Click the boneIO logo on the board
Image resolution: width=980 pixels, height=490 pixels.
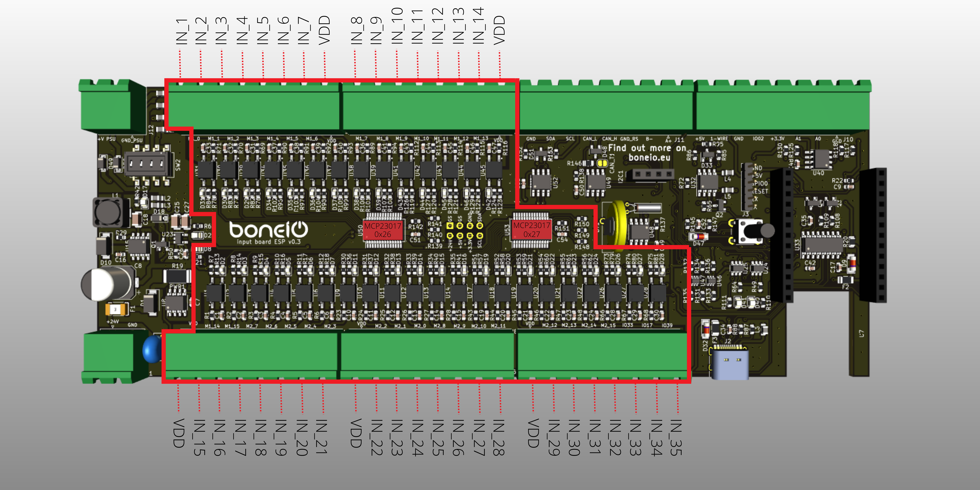[268, 229]
